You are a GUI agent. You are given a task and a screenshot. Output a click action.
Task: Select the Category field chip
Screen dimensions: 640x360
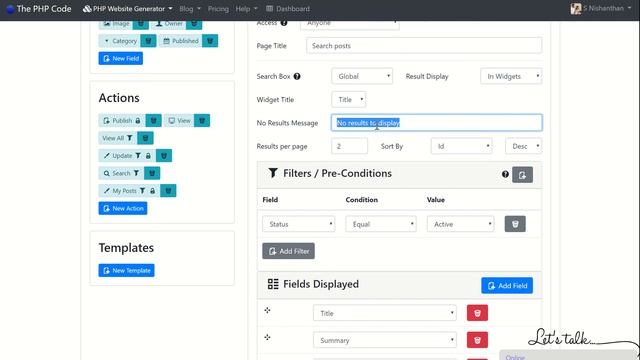[119, 41]
